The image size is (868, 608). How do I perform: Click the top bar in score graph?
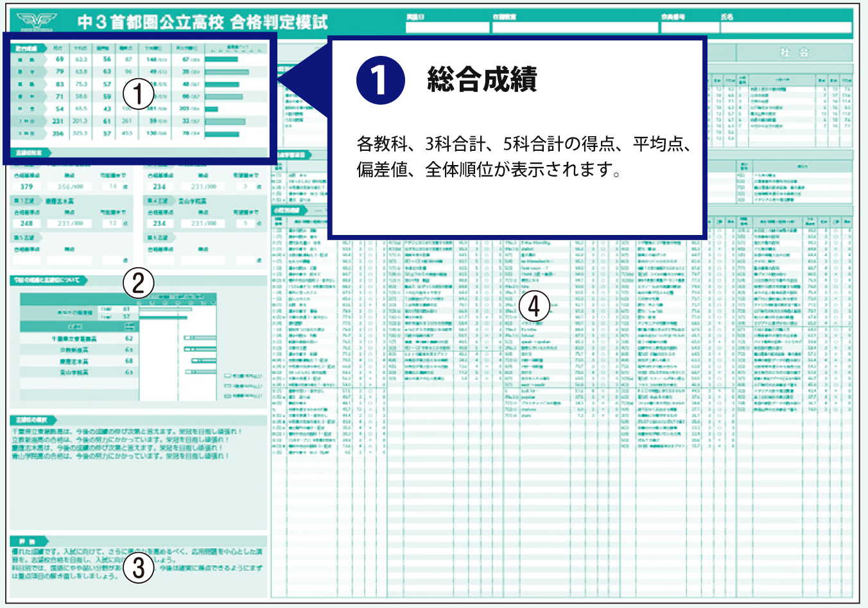pyautogui.click(x=221, y=59)
